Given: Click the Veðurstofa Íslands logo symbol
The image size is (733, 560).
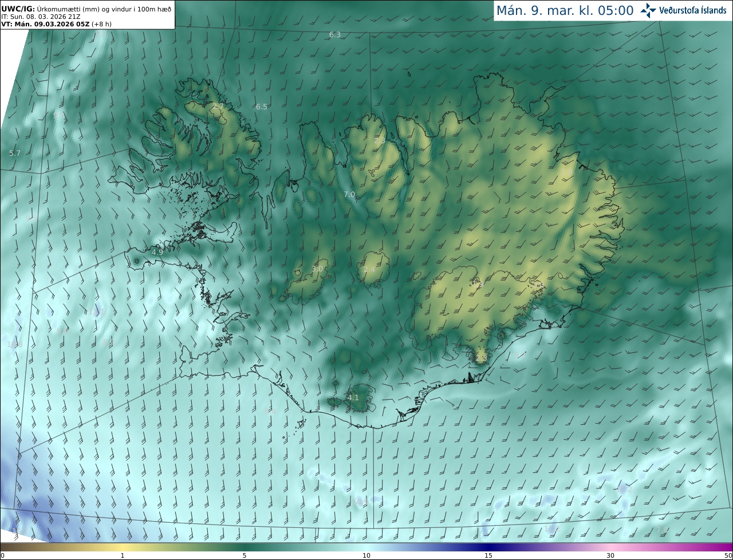Looking at the screenshot, I should (648, 10).
